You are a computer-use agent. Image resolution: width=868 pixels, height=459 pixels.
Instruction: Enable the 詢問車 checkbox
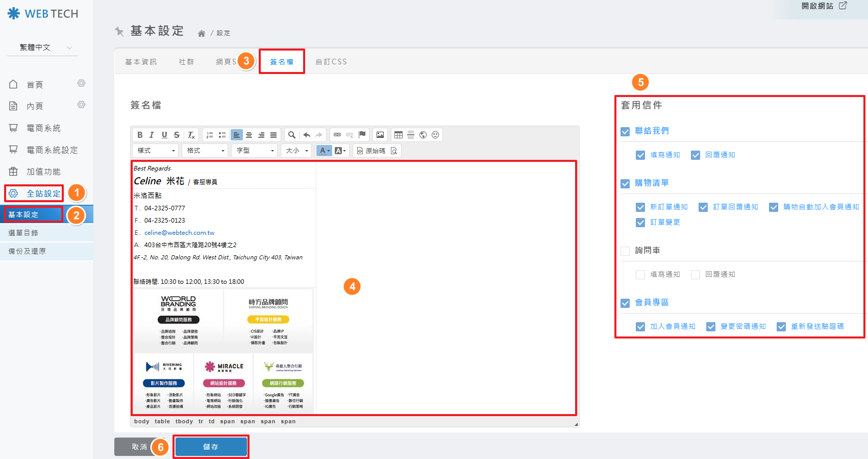click(x=625, y=251)
